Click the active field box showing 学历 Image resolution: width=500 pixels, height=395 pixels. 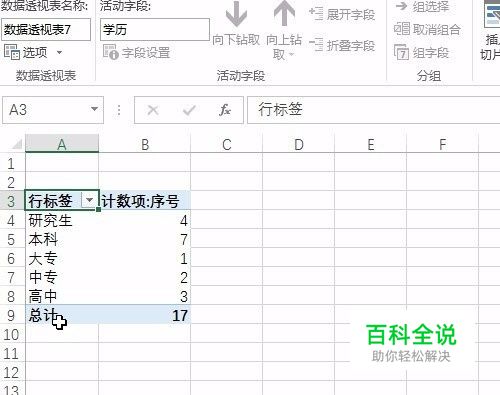pos(155,30)
